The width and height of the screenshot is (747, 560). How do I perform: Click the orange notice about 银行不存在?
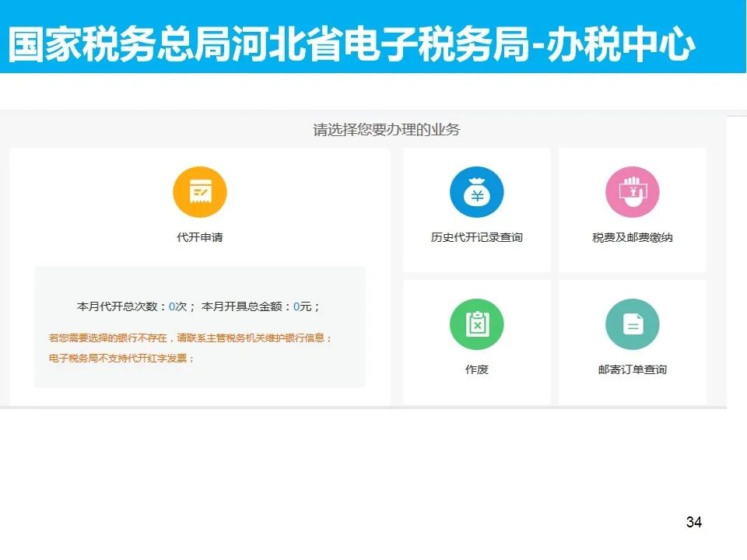point(190,338)
